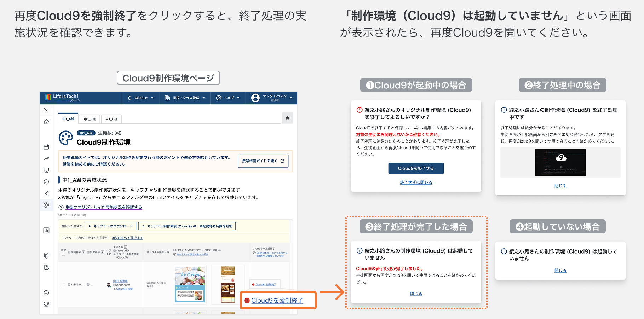Click the キャプチャのダウンロード button
This screenshot has width=644, height=319.
point(110,226)
